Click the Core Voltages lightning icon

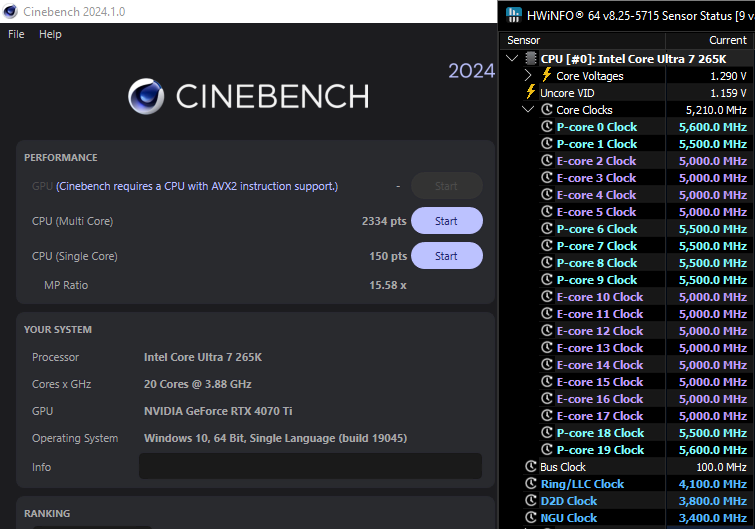547,75
